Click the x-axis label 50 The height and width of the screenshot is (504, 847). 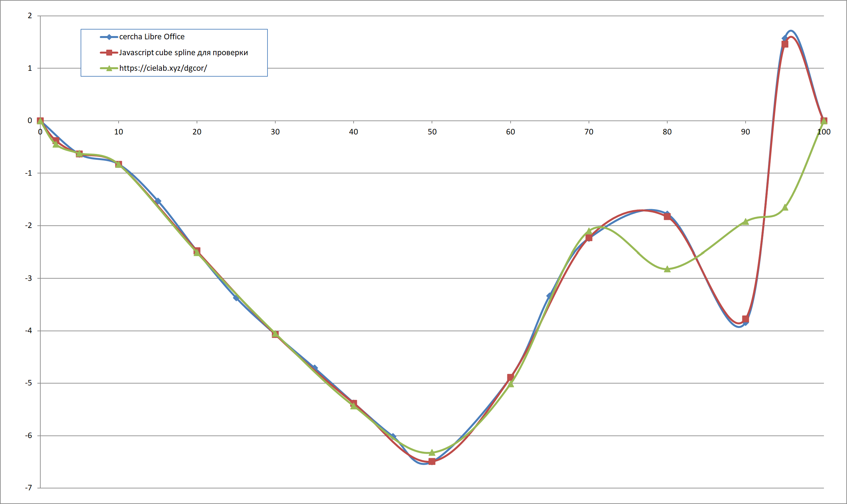pos(432,132)
